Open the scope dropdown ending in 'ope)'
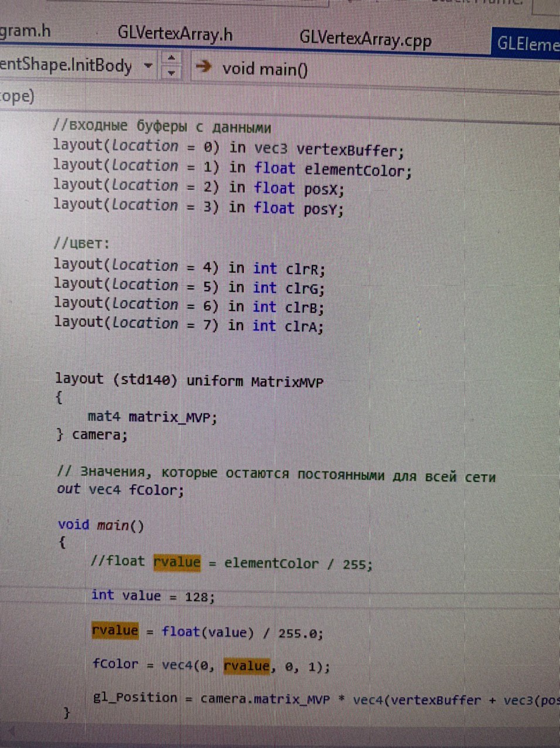Viewport: 560px width, 748px height. [17, 96]
